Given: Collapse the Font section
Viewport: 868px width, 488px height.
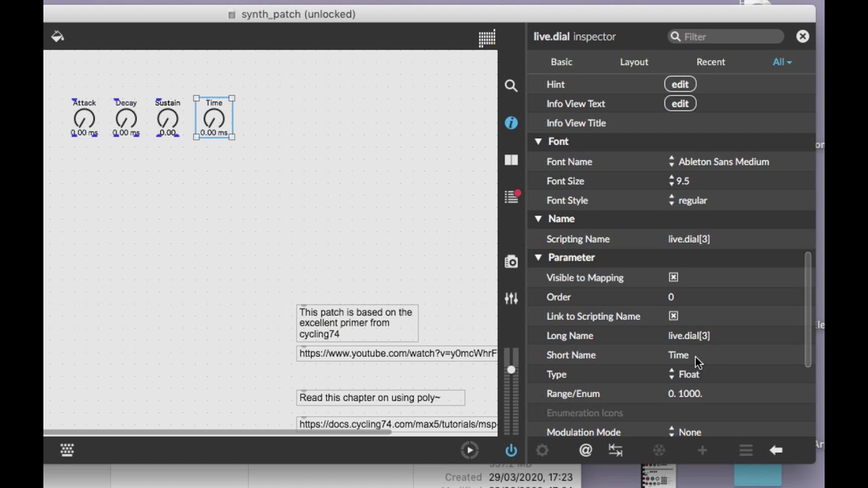Looking at the screenshot, I should coord(538,142).
